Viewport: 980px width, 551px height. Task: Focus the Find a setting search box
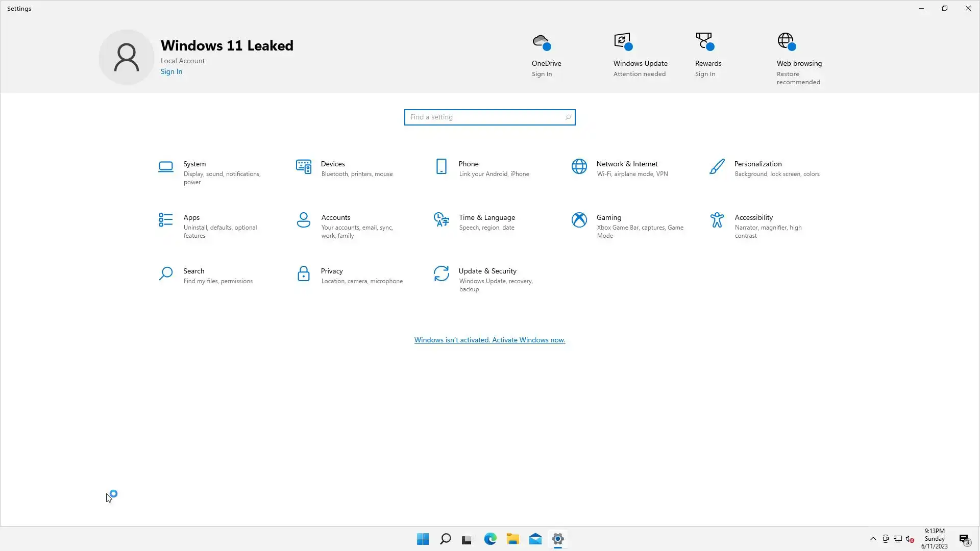pyautogui.click(x=485, y=117)
